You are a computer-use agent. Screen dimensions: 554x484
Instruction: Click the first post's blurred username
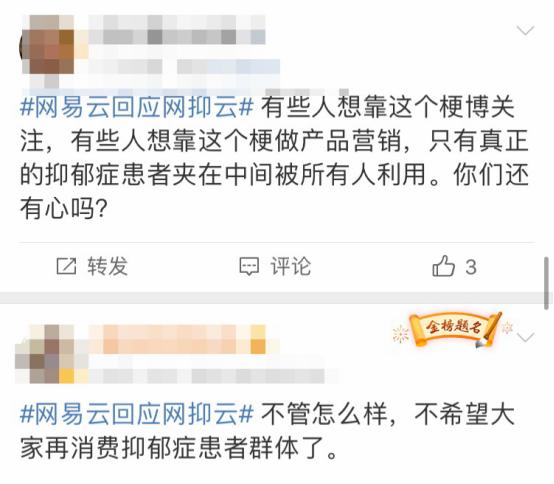pos(177,30)
